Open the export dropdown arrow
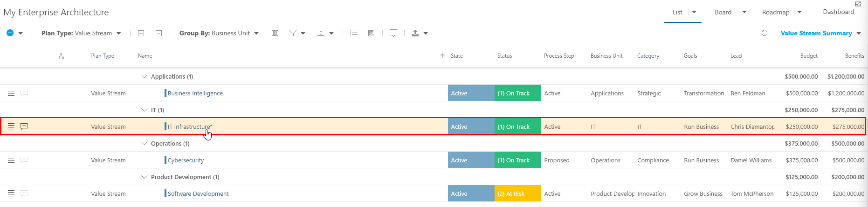The image size is (868, 207). 426,33
